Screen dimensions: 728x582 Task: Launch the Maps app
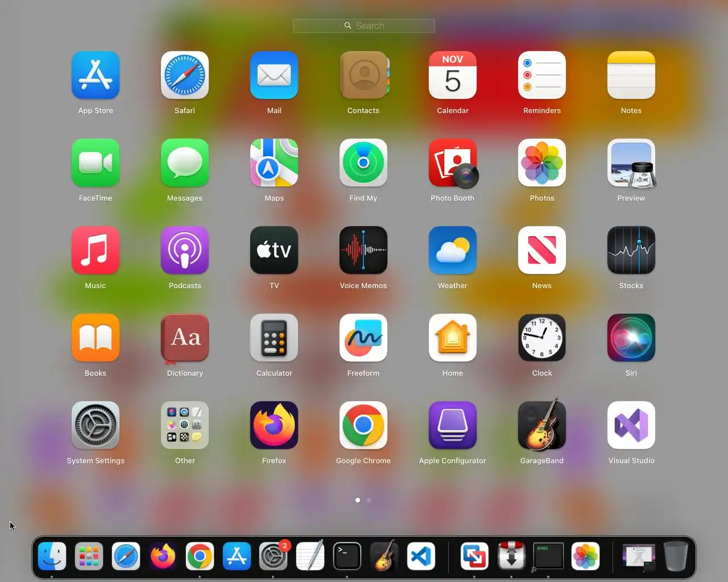point(274,163)
